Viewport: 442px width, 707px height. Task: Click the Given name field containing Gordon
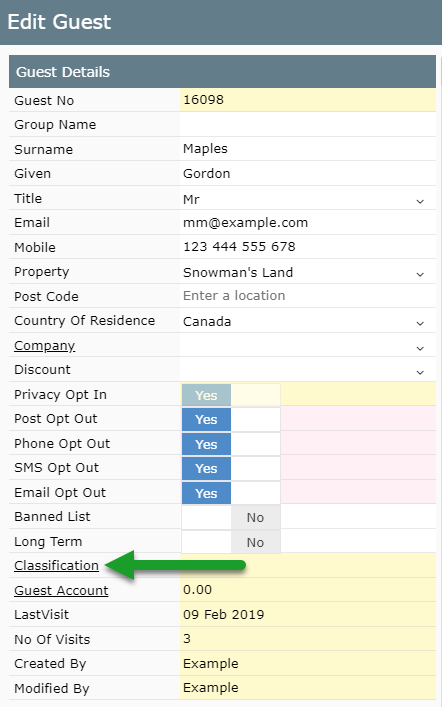(x=308, y=174)
